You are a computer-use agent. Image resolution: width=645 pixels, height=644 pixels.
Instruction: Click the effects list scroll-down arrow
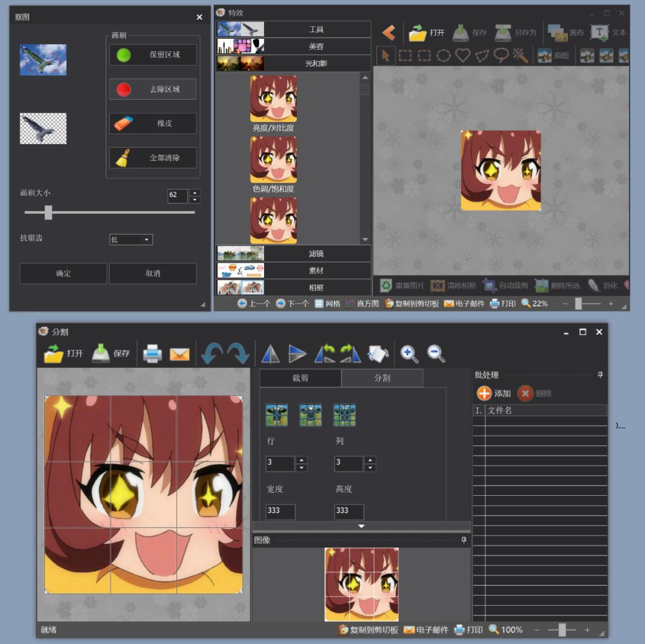tap(365, 240)
